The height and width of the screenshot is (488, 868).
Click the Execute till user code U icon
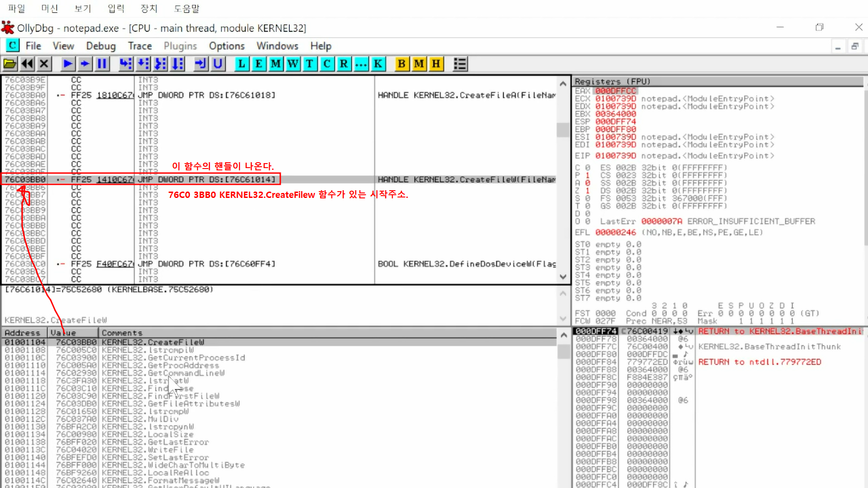[x=218, y=64]
